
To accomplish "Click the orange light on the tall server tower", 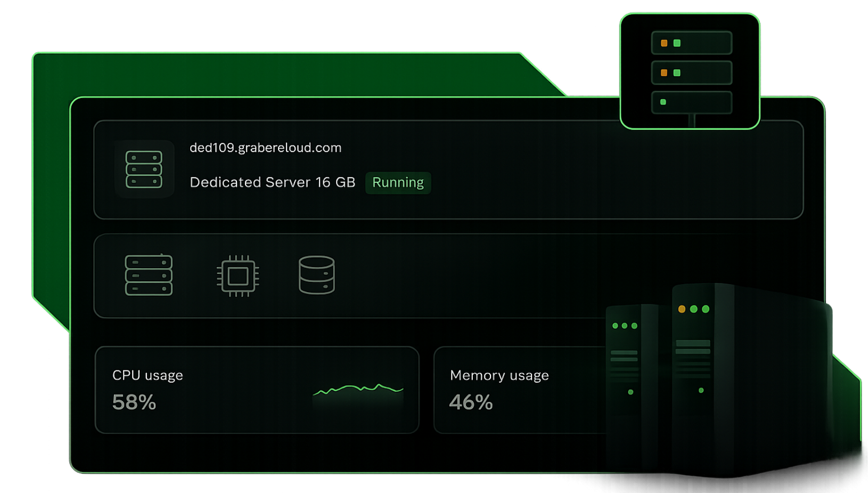I will point(682,309).
